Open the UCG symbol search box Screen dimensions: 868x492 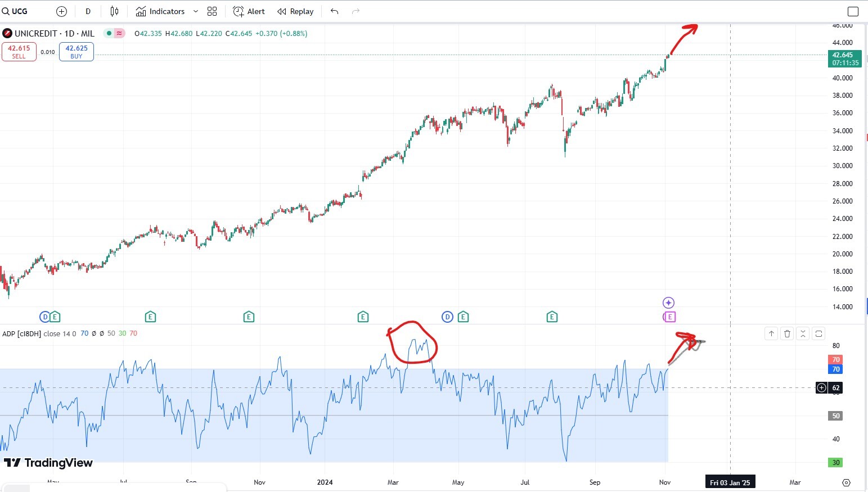pos(16,11)
